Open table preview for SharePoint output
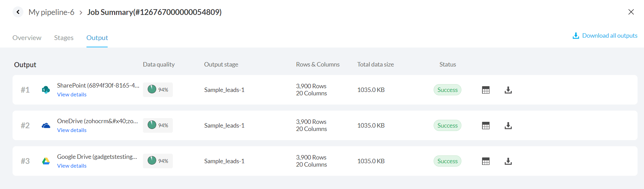The image size is (644, 189). pos(485,90)
